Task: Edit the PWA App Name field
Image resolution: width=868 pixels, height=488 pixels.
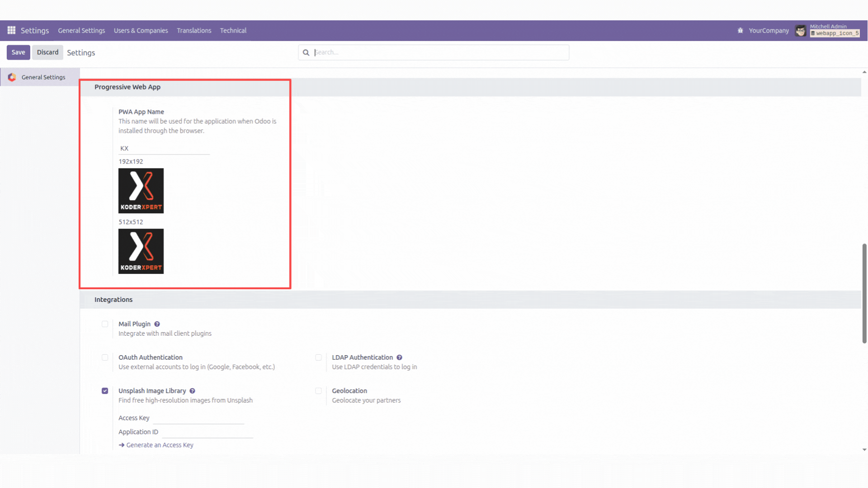Action: (x=164, y=148)
